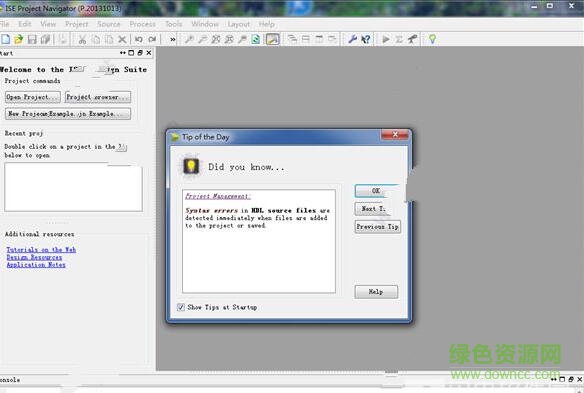584x393 pixels.
Task: Click the Copy toolbar icon
Action: point(96,39)
